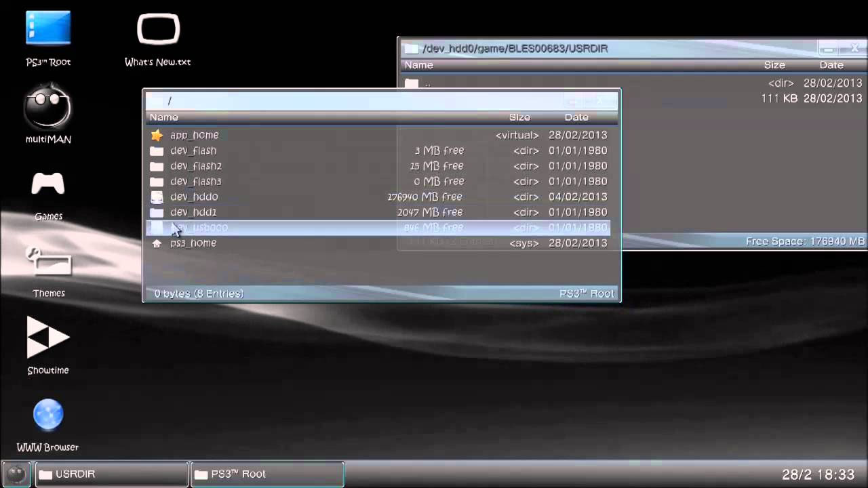The height and width of the screenshot is (488, 868).
Task: Select the ps3_home sys entry
Action: point(193,243)
